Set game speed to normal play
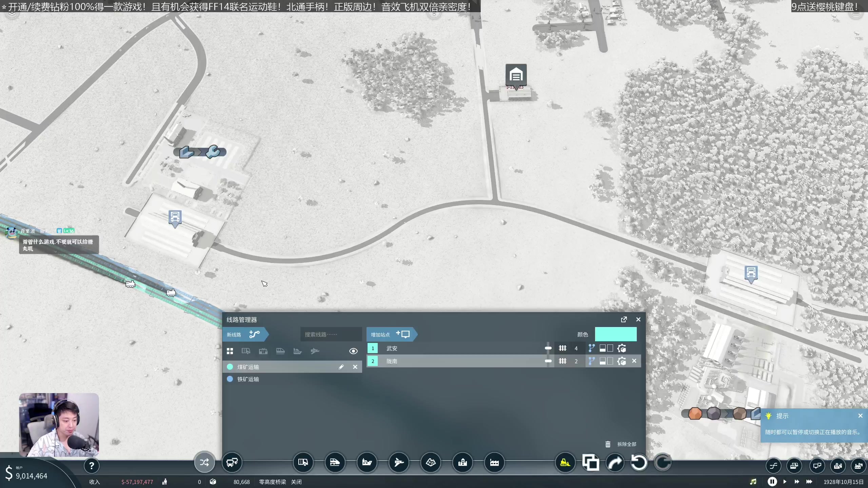The height and width of the screenshot is (488, 868). pos(785,482)
